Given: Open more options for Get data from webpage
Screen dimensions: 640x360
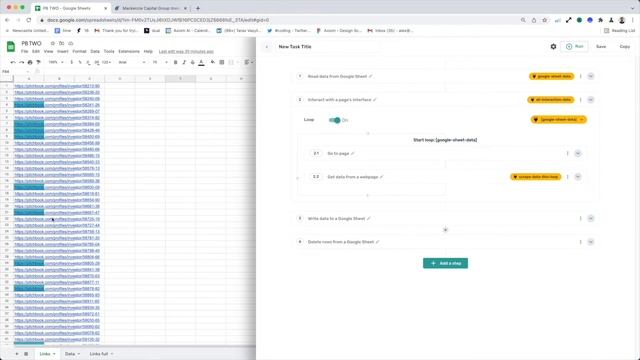Looking at the screenshot, I should click(x=567, y=177).
